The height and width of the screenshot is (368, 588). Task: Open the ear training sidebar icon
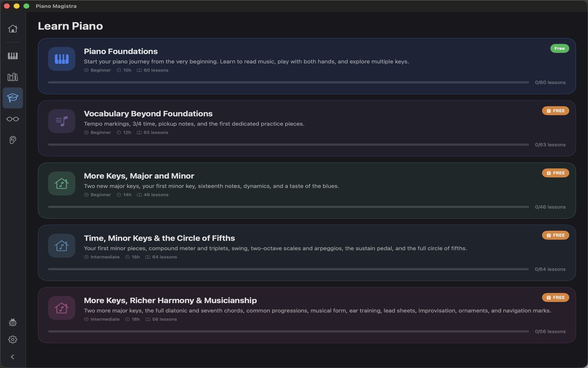13,140
